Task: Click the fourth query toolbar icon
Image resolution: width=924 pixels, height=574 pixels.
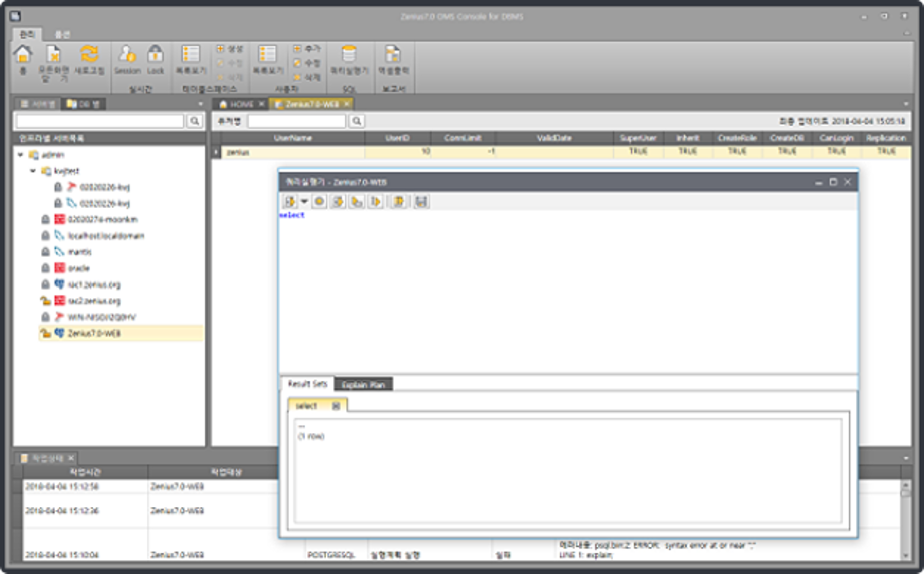Action: click(x=357, y=201)
